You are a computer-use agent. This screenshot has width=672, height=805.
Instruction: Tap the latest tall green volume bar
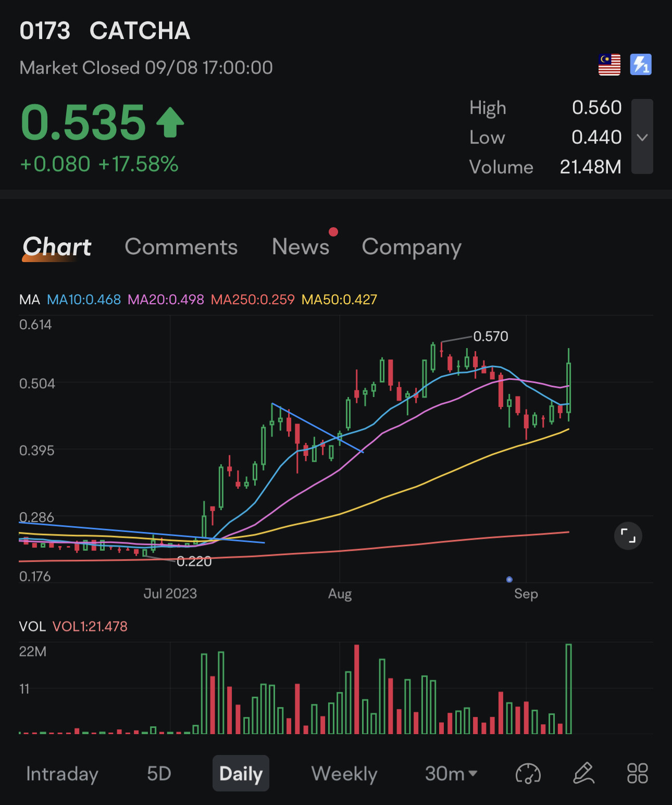(568, 689)
